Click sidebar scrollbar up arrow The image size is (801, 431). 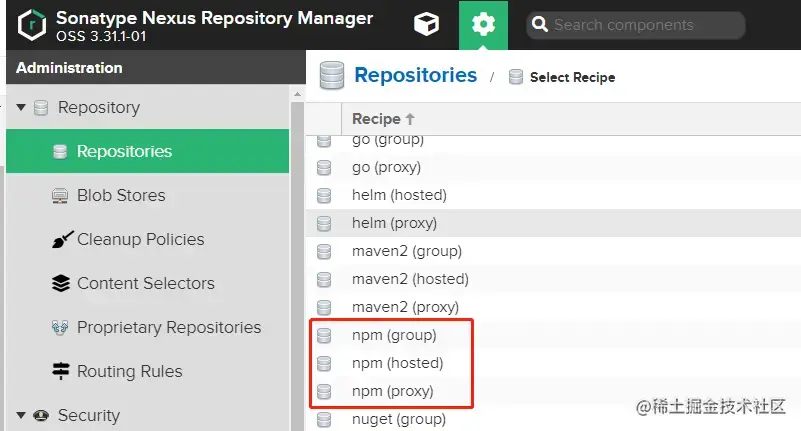pyautogui.click(x=297, y=94)
